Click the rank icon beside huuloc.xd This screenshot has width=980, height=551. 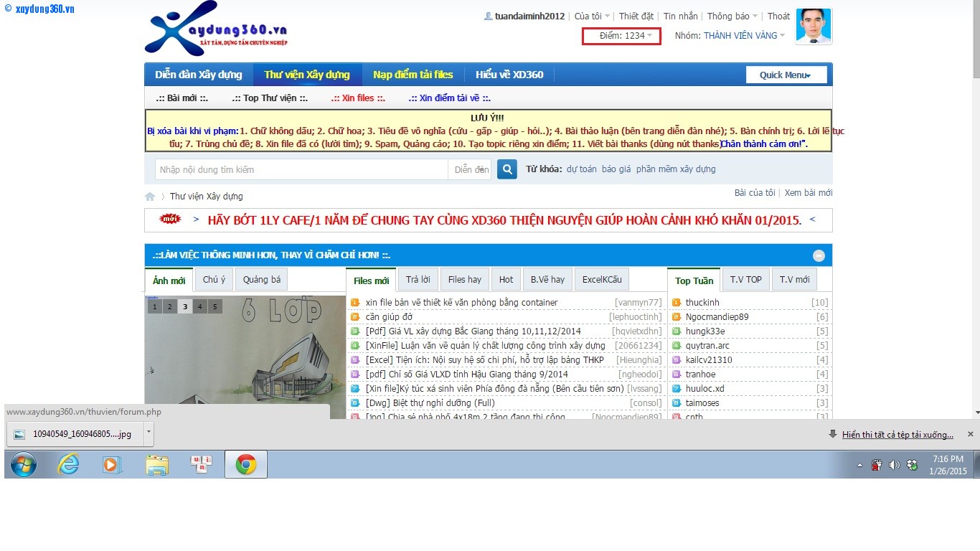[677, 389]
